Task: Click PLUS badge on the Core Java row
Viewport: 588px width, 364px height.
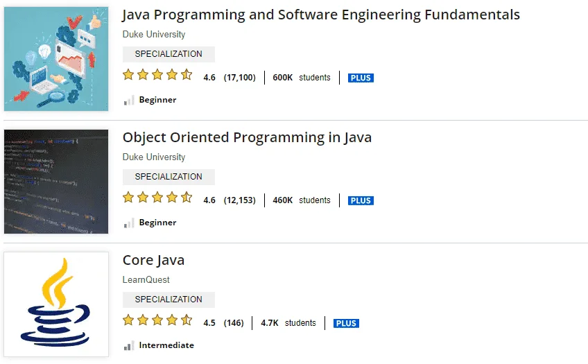Action: tap(346, 323)
